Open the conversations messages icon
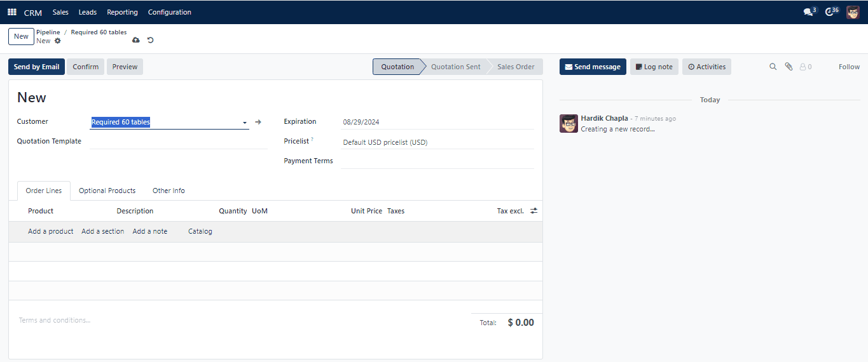868x362 pixels. tap(808, 12)
